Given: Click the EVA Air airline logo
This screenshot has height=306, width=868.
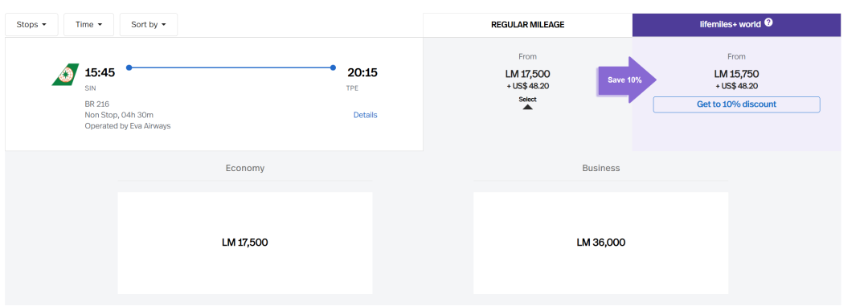Looking at the screenshot, I should [x=65, y=75].
